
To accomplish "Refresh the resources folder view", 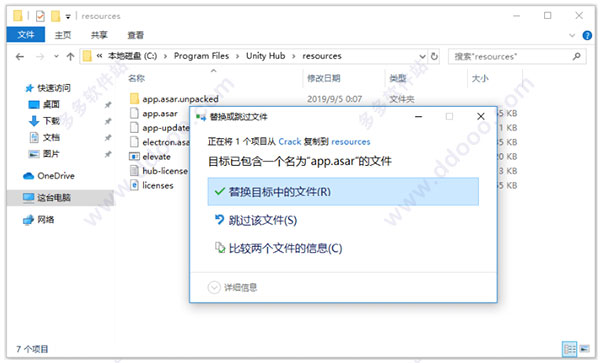I will coord(434,56).
